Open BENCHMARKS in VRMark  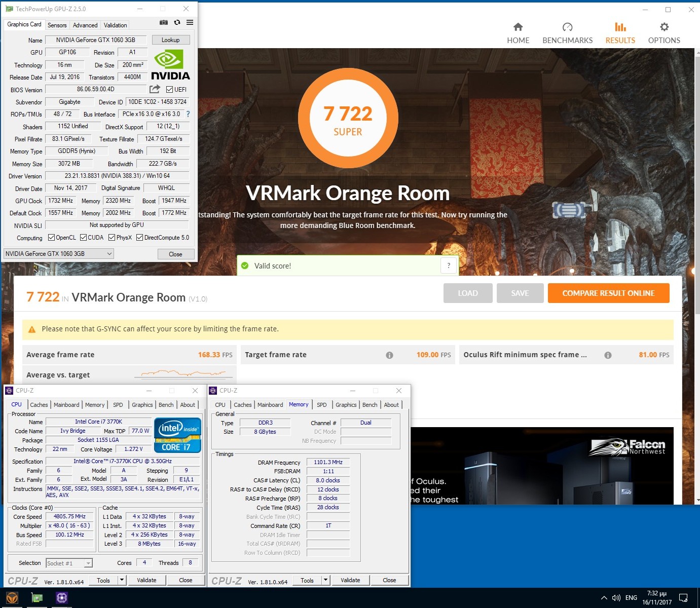click(x=567, y=33)
